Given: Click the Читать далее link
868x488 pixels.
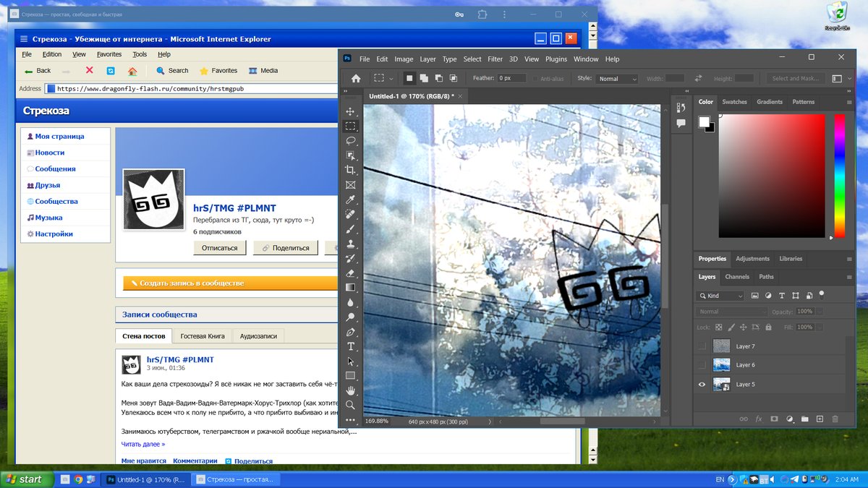Looking at the screenshot, I should click(x=143, y=444).
